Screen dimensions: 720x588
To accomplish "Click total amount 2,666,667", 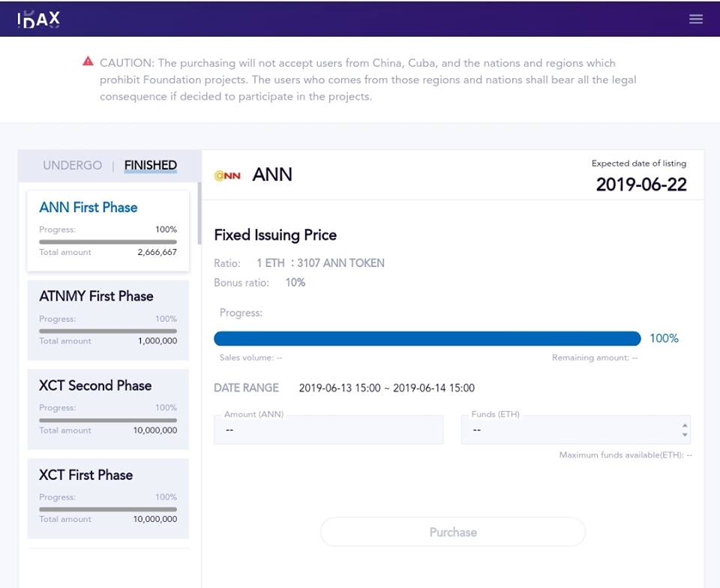I will [157, 252].
